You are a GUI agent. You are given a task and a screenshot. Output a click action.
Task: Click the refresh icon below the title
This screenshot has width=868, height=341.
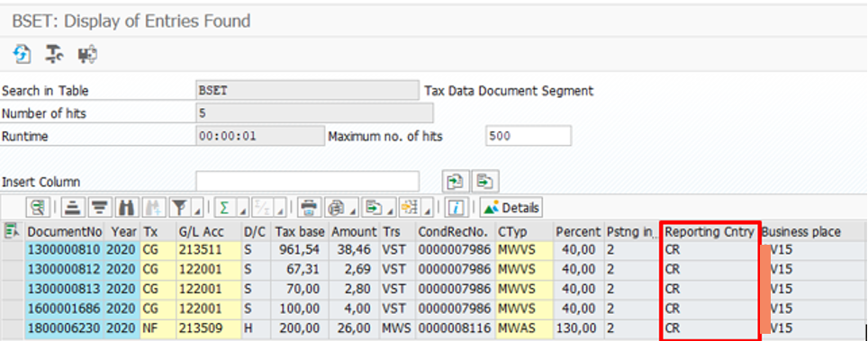(23, 54)
